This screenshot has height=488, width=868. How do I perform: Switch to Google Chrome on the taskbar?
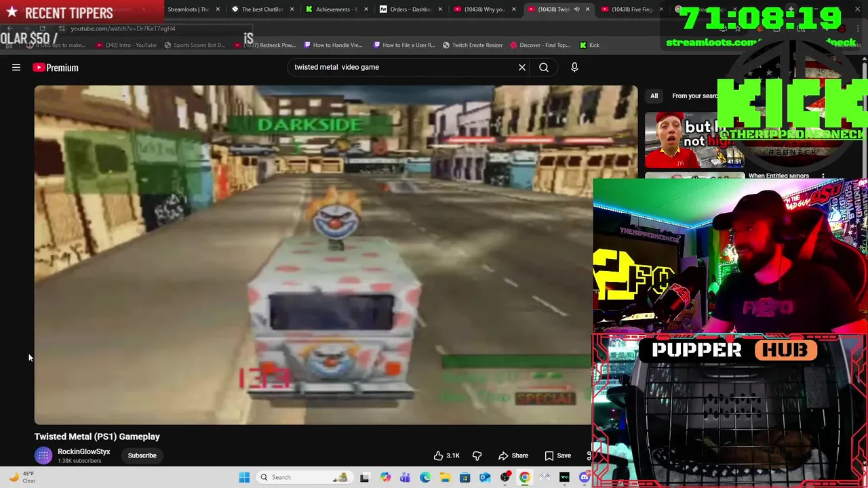tap(525, 477)
